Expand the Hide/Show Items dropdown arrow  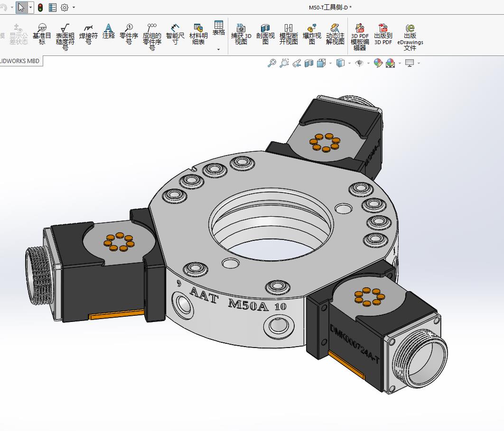[368, 63]
